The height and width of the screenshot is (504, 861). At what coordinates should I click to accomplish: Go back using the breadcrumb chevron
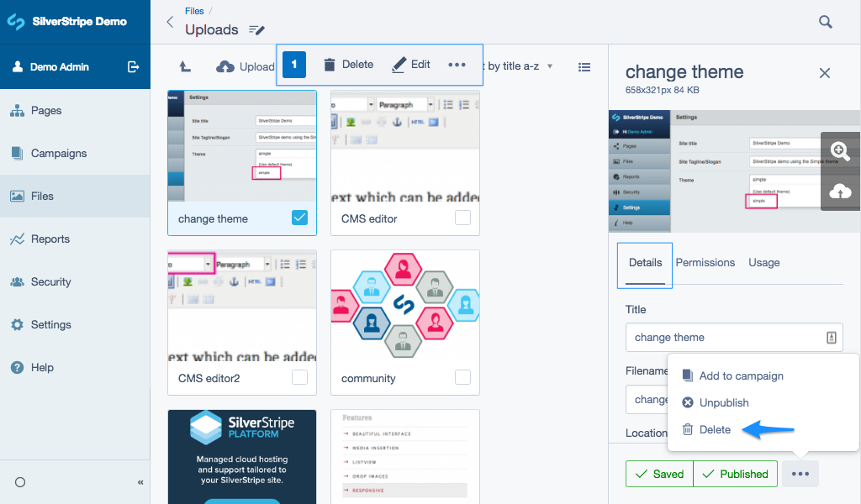[x=170, y=23]
